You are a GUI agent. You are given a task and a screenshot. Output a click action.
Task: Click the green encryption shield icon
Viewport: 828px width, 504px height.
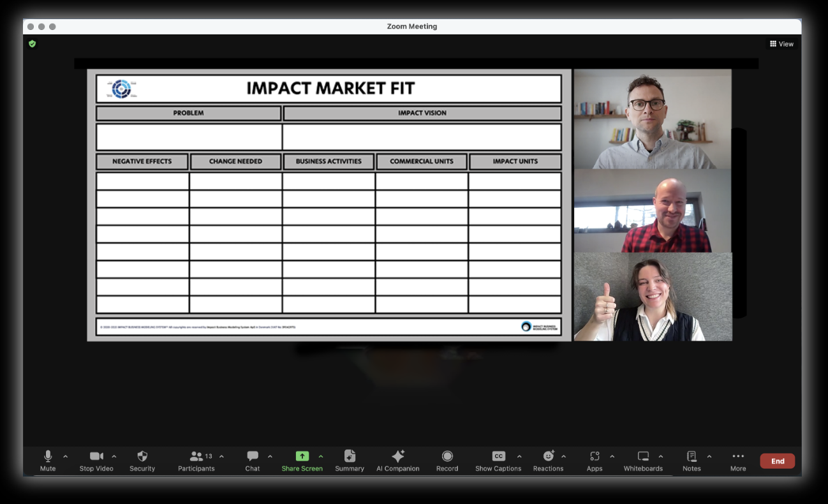click(x=33, y=44)
